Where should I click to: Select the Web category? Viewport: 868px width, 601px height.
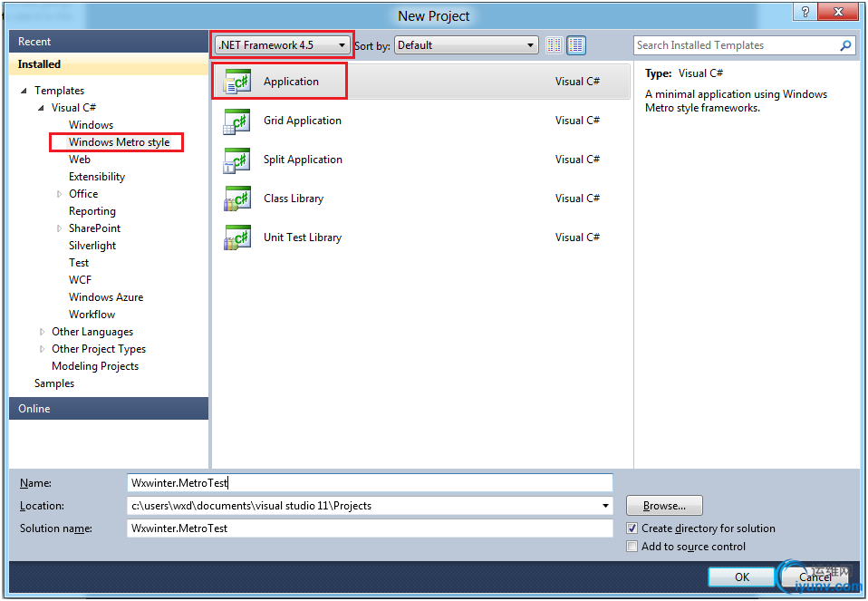pos(80,160)
